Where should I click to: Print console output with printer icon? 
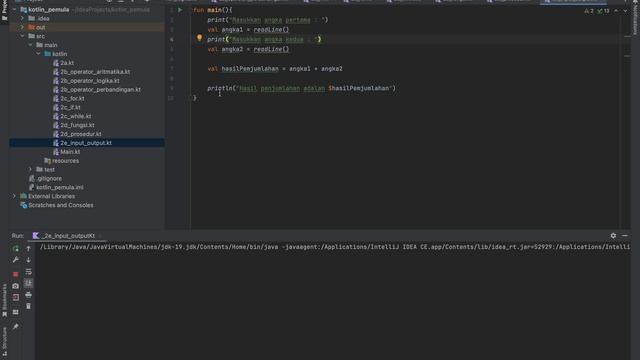[x=29, y=295]
